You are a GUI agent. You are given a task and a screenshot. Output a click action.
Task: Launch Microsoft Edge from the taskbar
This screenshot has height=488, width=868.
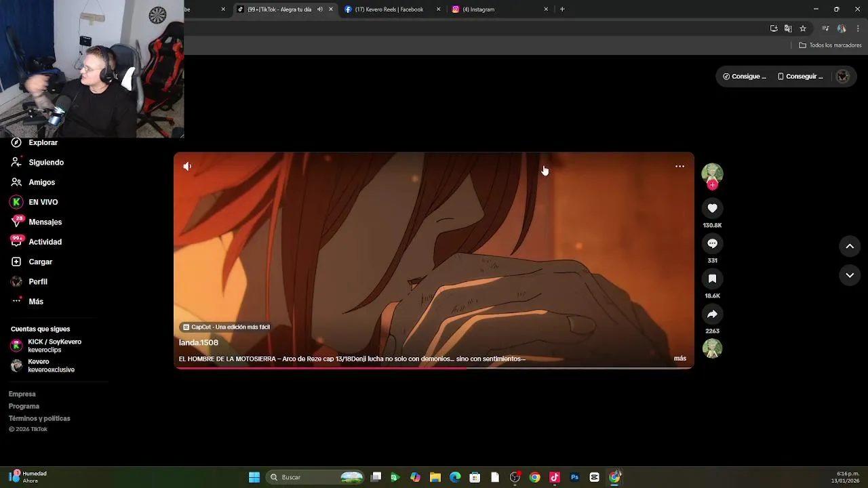[455, 477]
